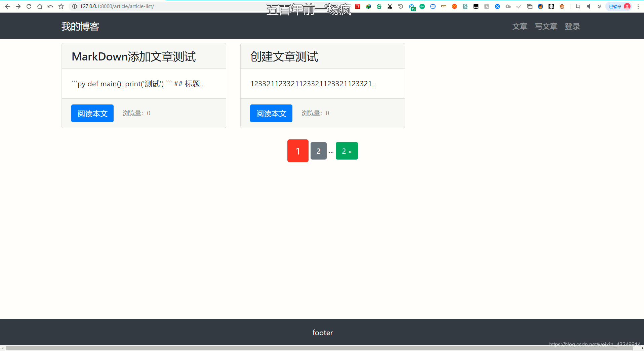Screen dimensions: 644x351
Task: Click 浏览量: 0 in the 创建文章测试 card
Action: (x=315, y=113)
